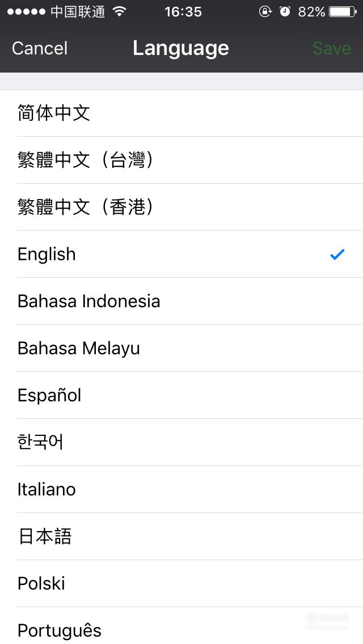Select 繁體中文（台灣）option
The height and width of the screenshot is (644, 363).
pyautogui.click(x=181, y=160)
